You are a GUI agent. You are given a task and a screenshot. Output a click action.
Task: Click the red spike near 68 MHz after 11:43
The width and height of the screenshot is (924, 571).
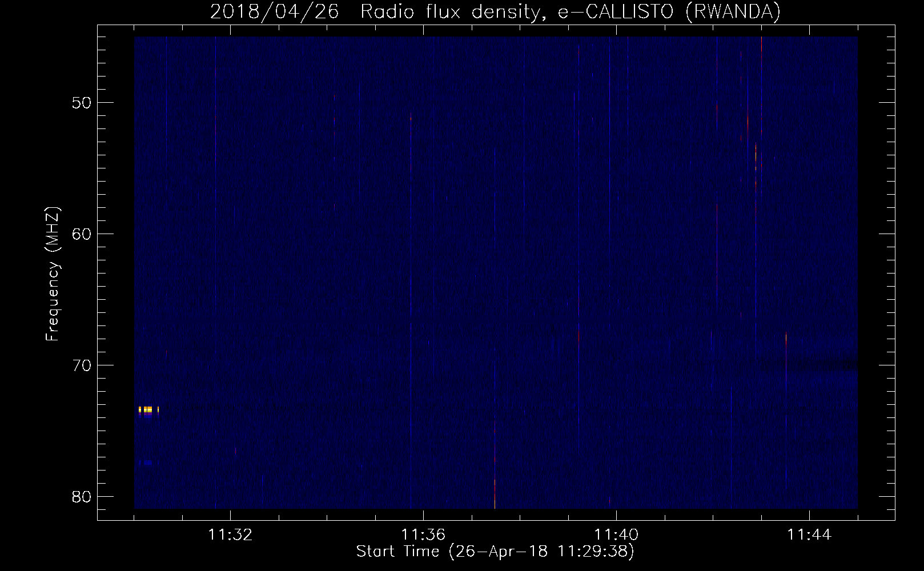[786, 339]
